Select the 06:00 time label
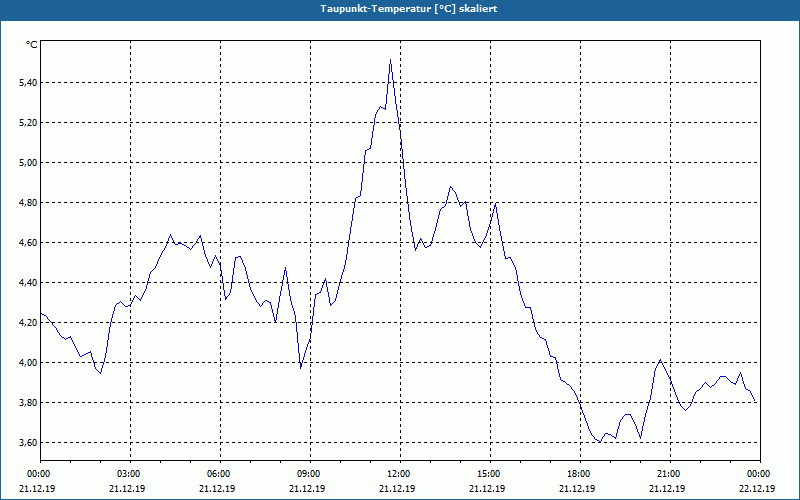 point(220,474)
